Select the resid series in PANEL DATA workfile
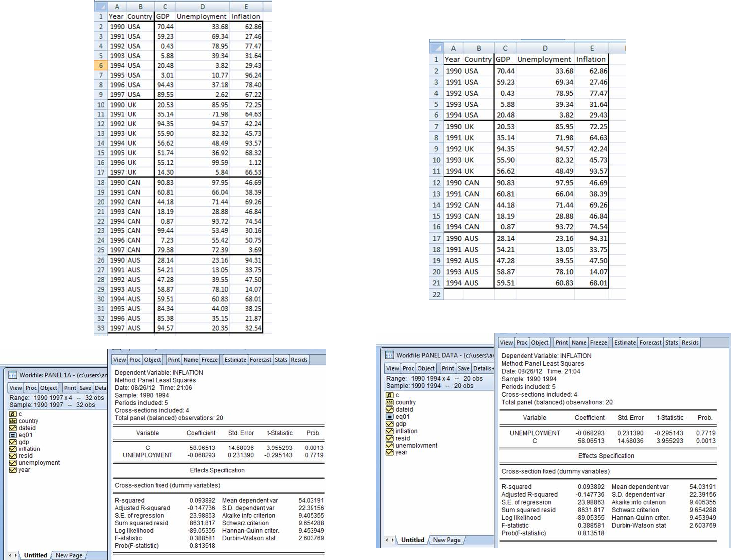Image resolution: width=731 pixels, height=560 pixels. [402, 439]
